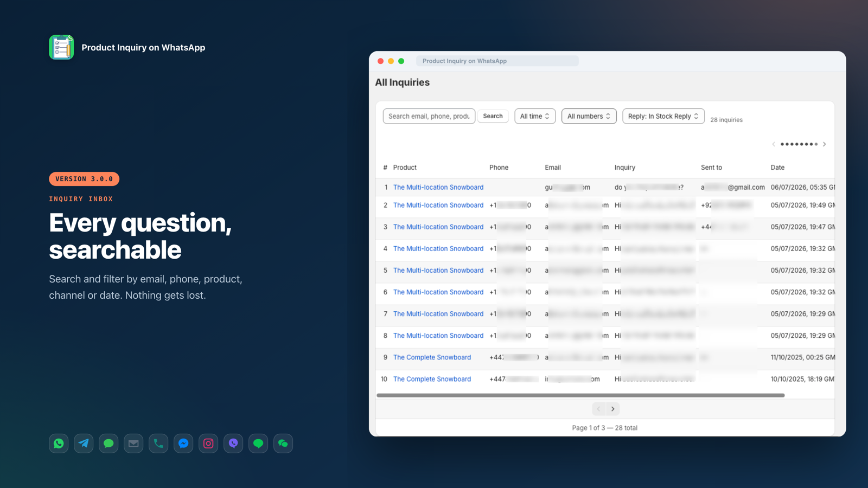Open Multi-location Snowboard link in row 7
868x488 pixels.
coord(438,313)
